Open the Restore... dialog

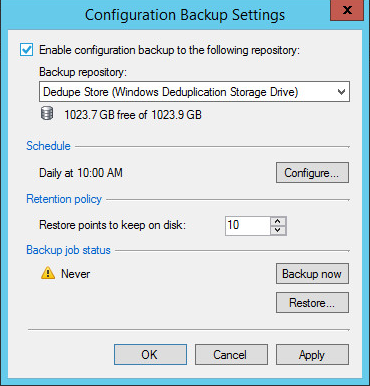pyautogui.click(x=312, y=303)
